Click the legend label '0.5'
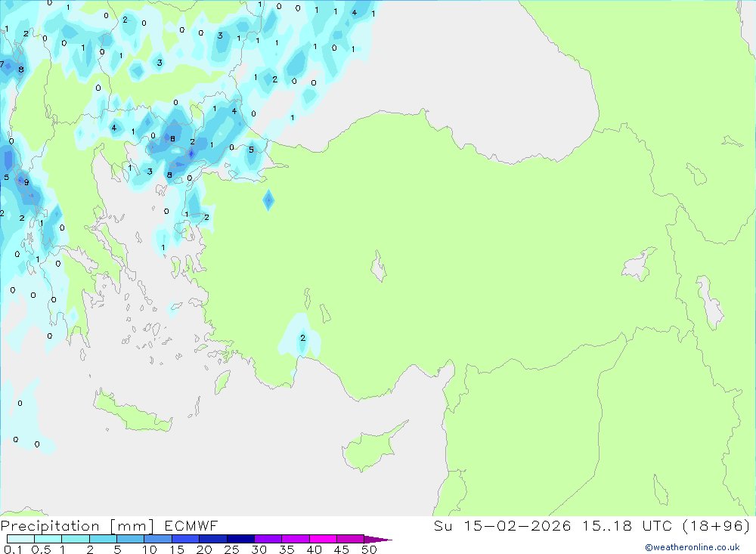 tap(41, 549)
